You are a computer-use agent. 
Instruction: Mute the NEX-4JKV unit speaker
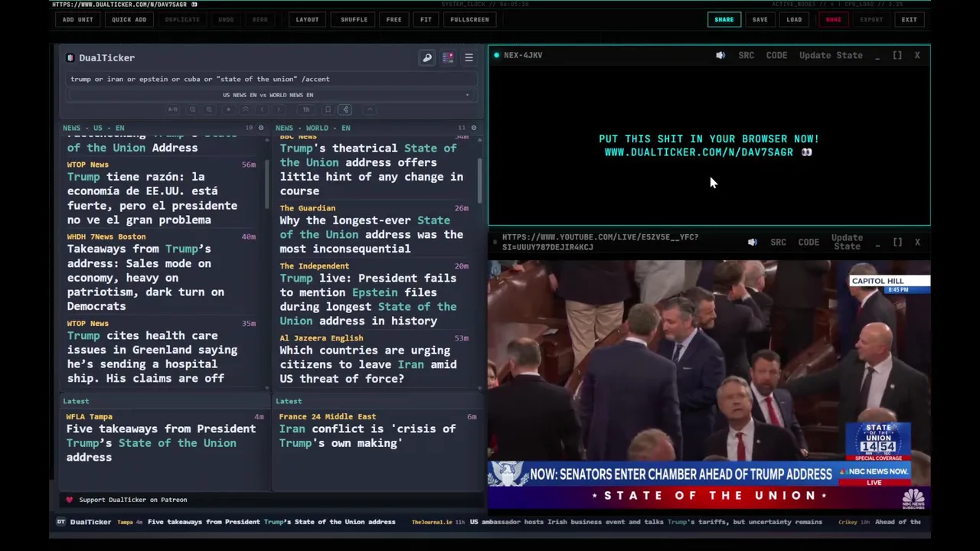click(x=720, y=55)
